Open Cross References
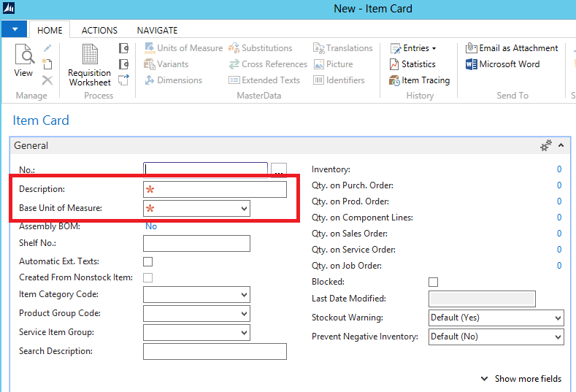The width and height of the screenshot is (576, 392). point(268,64)
